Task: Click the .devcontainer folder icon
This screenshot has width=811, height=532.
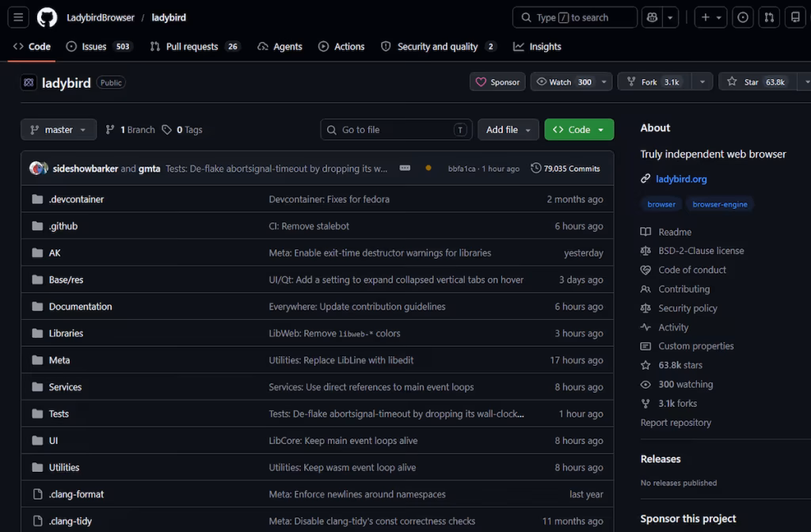Action: coord(37,199)
